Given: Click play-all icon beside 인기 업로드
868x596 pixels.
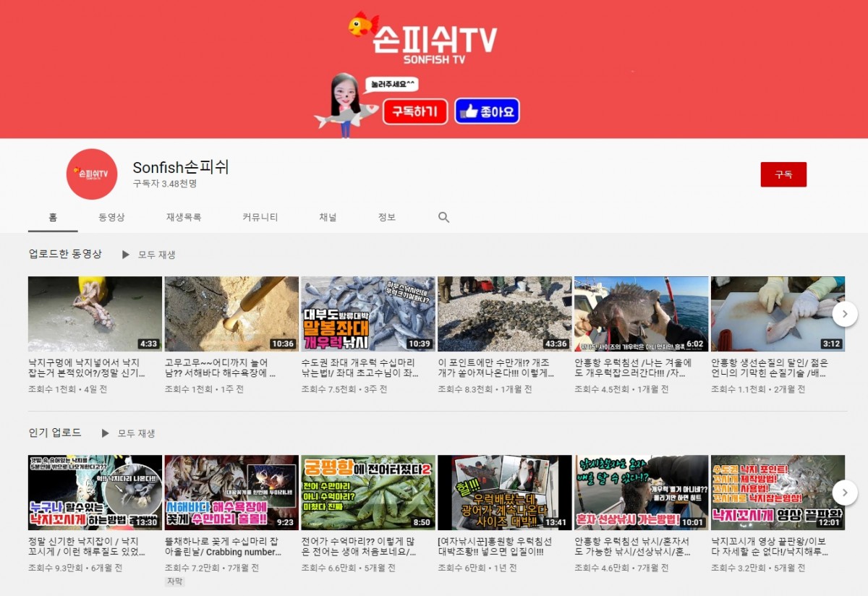Looking at the screenshot, I should [x=106, y=433].
